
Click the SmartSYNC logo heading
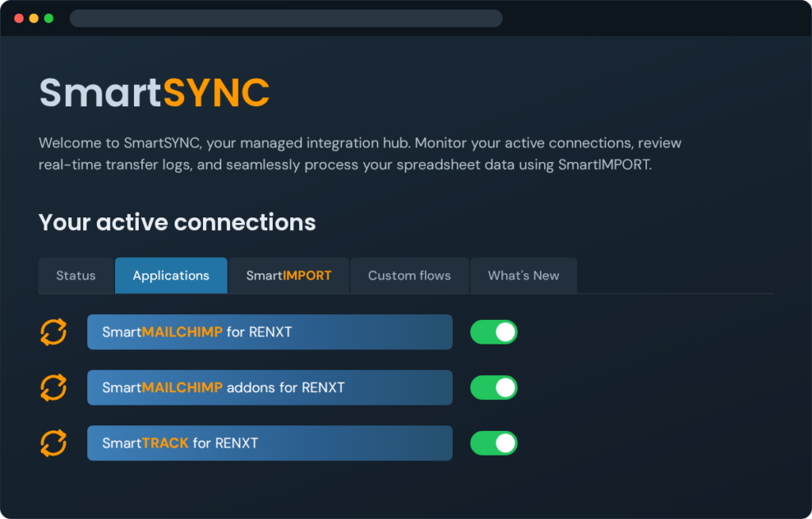point(155,93)
